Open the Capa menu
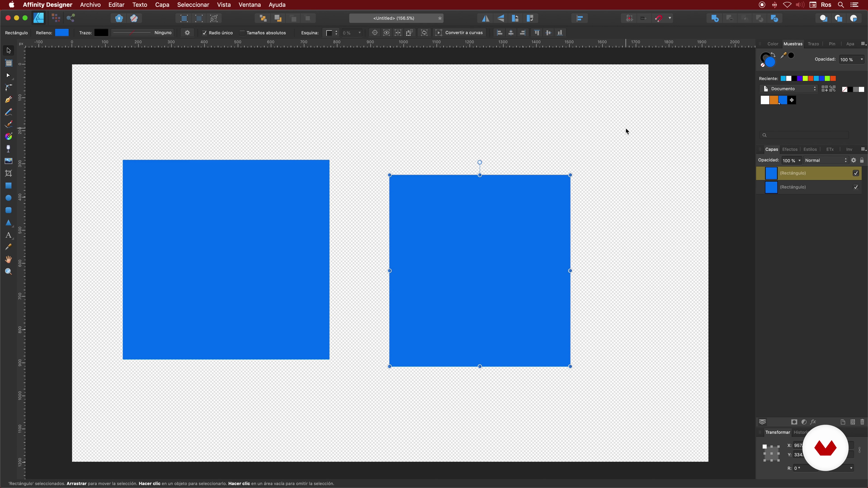Image resolution: width=868 pixels, height=488 pixels. pos(162,5)
